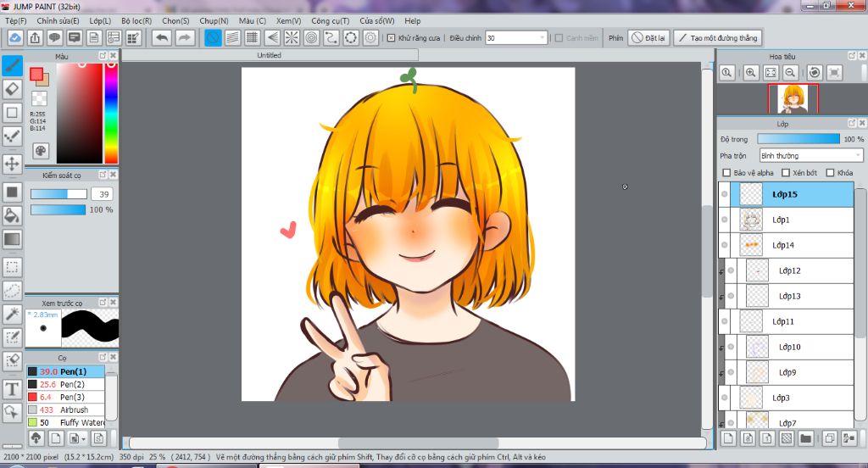The image size is (868, 468).
Task: Click the cloud save icon
Action: click(15, 37)
